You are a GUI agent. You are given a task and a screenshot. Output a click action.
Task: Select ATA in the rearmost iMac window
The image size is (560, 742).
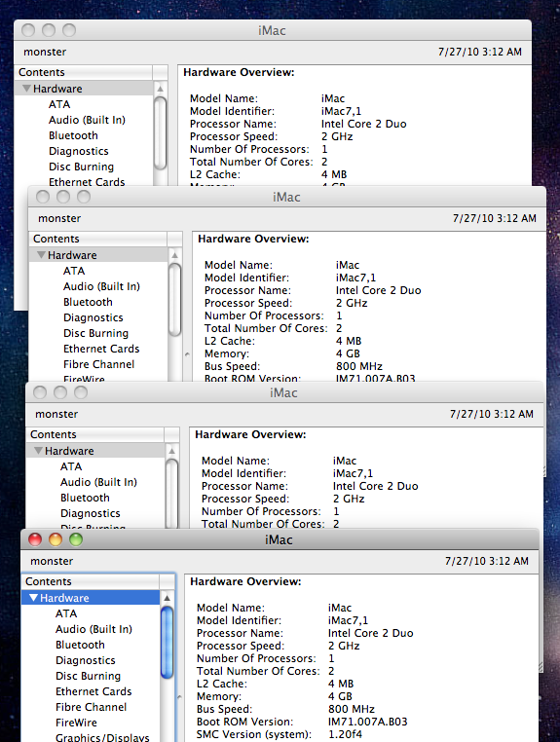pyautogui.click(x=59, y=104)
